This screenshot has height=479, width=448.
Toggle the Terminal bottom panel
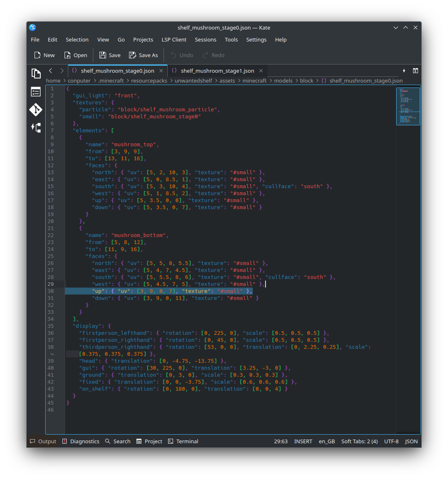pyautogui.click(x=183, y=442)
